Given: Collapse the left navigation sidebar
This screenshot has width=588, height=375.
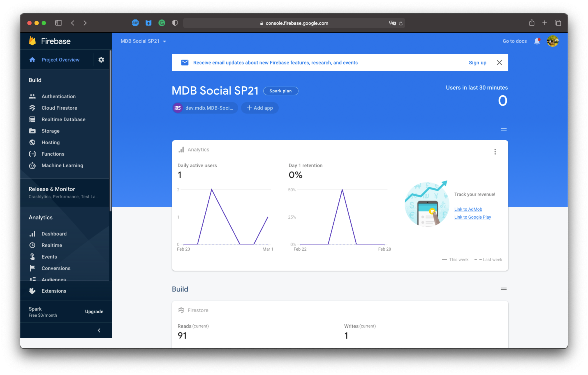Looking at the screenshot, I should pos(99,330).
